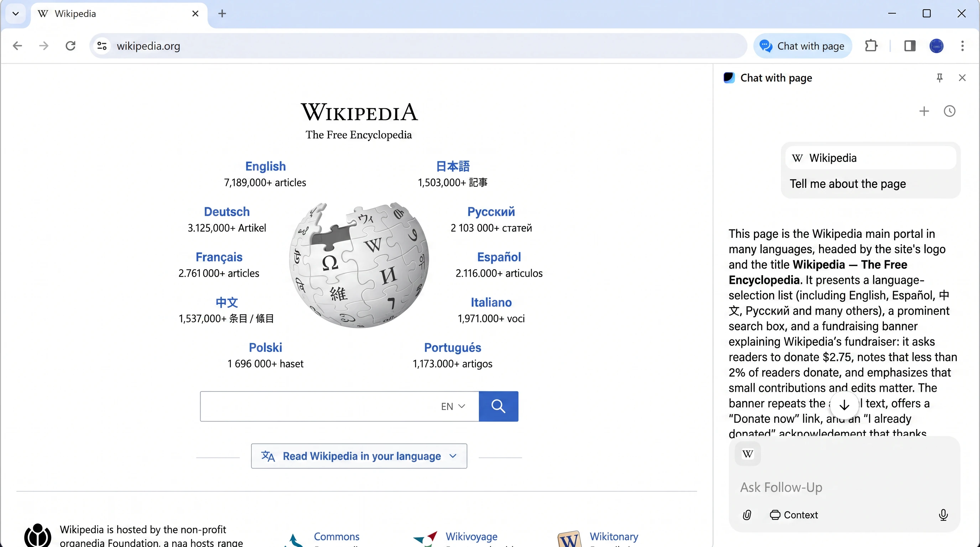Open the 日本語 Wikipedia link

[x=452, y=167]
